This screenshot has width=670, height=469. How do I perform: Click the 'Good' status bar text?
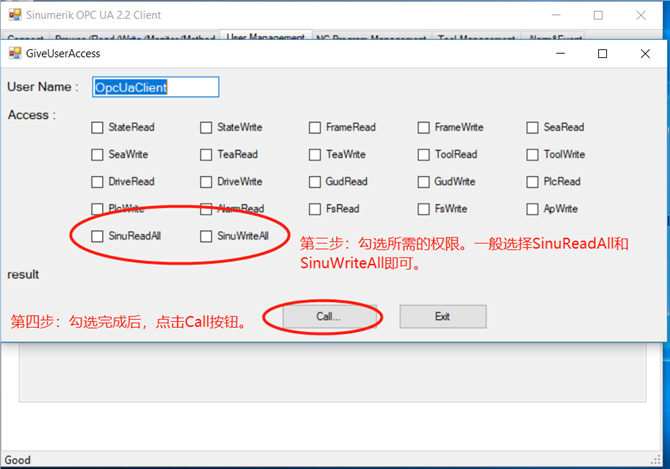(x=18, y=460)
